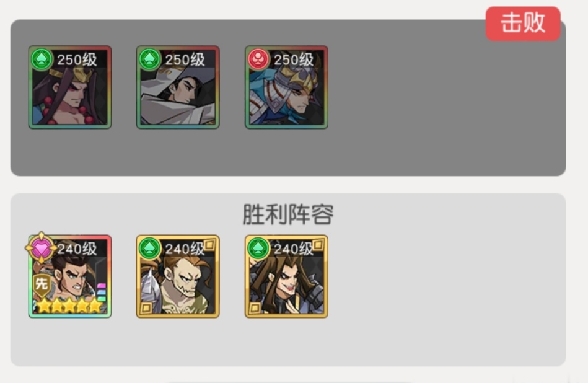Select defeated hero in blue winged helmet
This screenshot has height=383, width=588.
[x=286, y=87]
